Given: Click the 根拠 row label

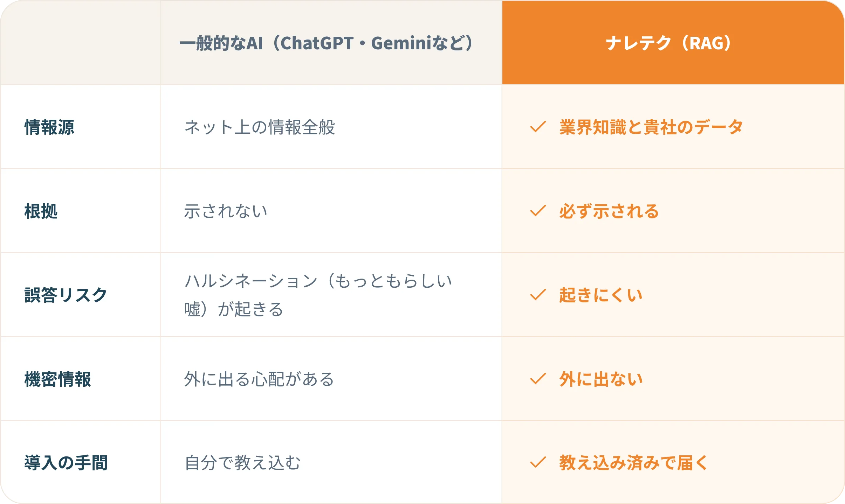Looking at the screenshot, I should click(41, 211).
